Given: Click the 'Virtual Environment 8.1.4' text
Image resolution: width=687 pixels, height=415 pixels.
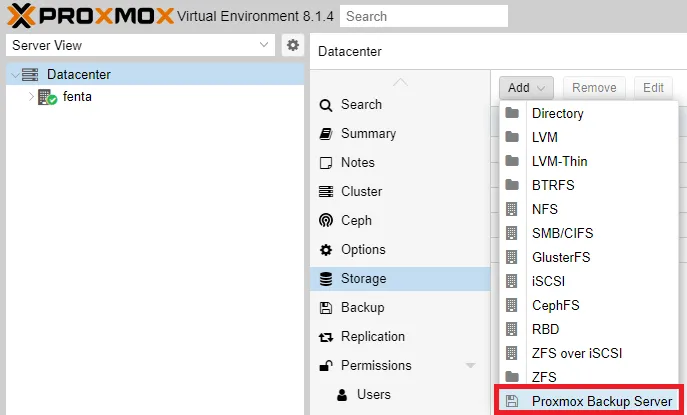Looking at the screenshot, I should coord(255,16).
